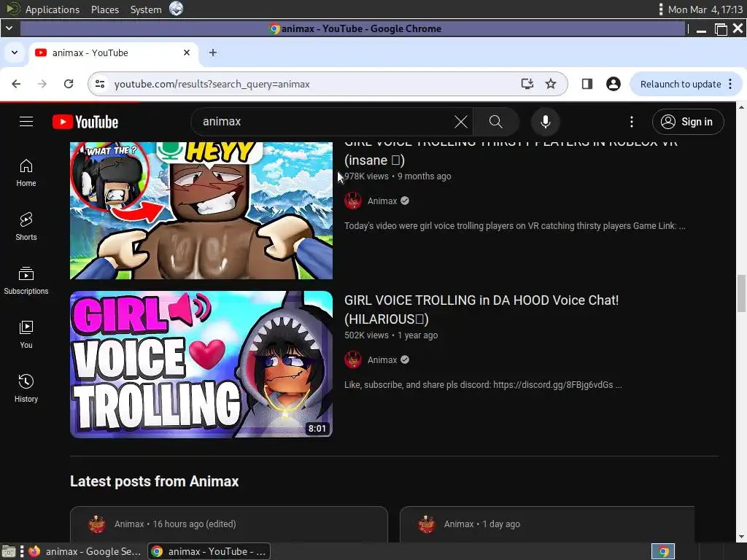Open a new tab with the plus button
The height and width of the screenshot is (560, 747).
213,52
